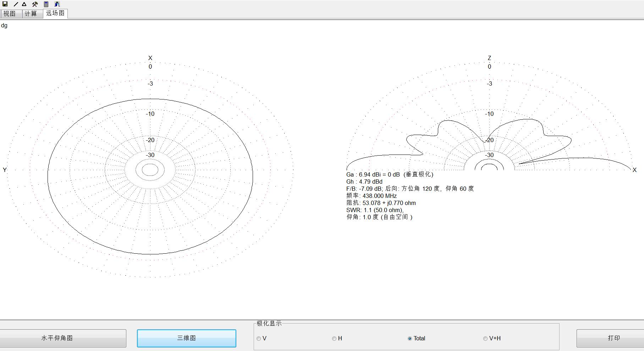Click the blue figure toolbar icon
644x351 pixels.
pyautogui.click(x=57, y=4)
